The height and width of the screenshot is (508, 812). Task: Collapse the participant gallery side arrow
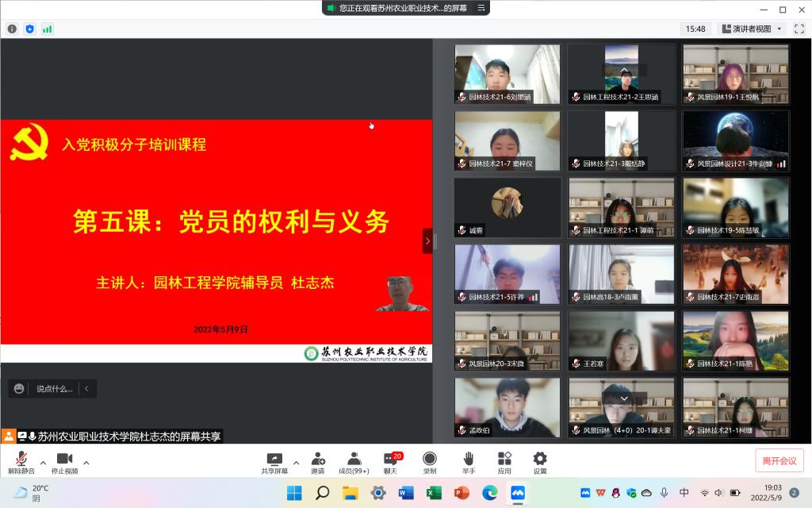pos(427,241)
